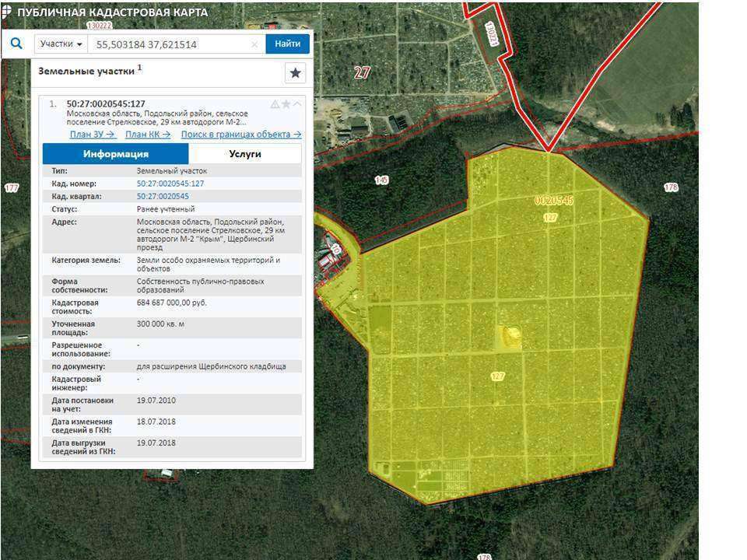Open the План ЗУ link
The image size is (747, 560).
coord(93,135)
